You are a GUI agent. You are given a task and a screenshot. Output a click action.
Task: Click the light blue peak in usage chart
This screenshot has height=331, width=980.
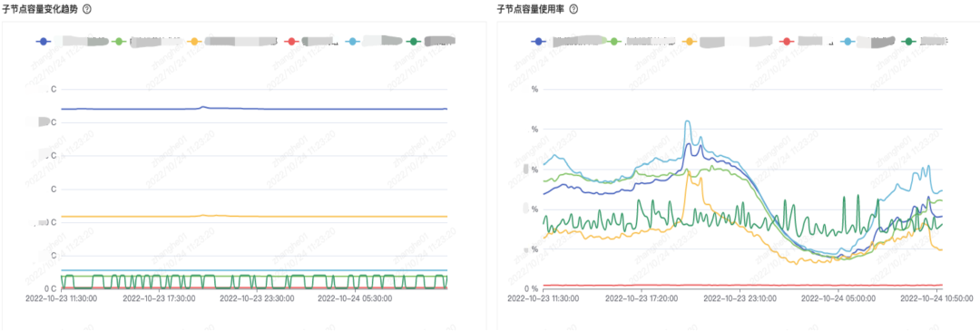pyautogui.click(x=688, y=122)
